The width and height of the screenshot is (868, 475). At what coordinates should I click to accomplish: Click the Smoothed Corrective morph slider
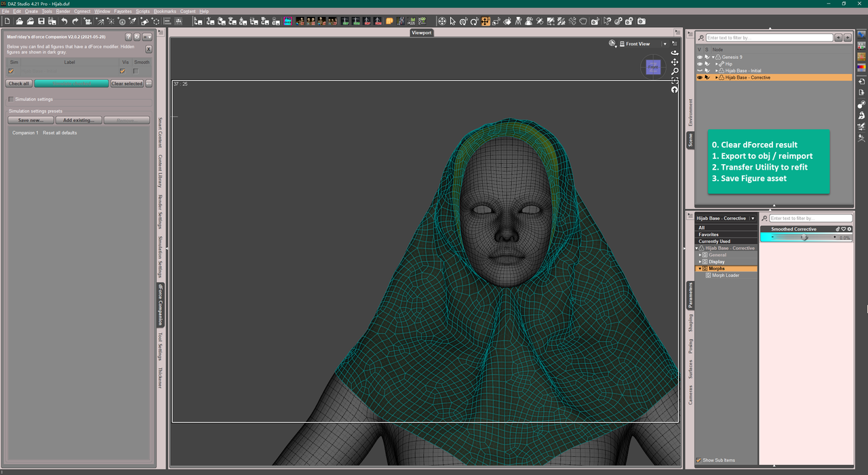tap(806, 237)
